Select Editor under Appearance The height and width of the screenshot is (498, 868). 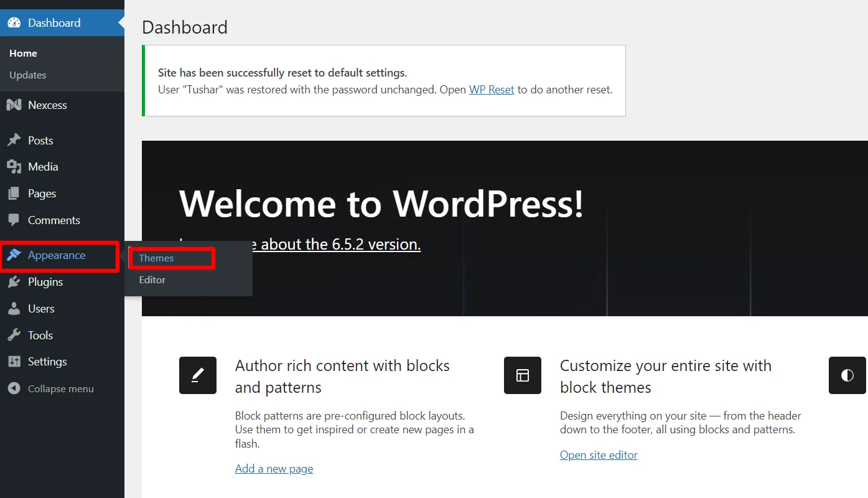point(152,280)
